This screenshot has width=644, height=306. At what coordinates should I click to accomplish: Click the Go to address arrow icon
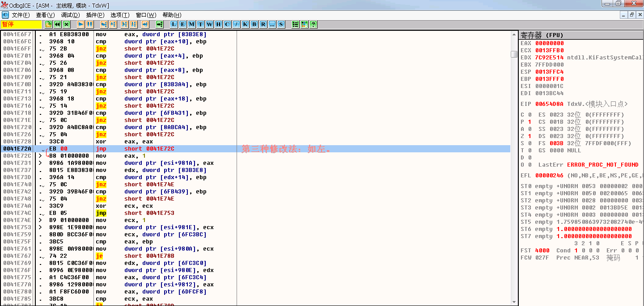point(160,24)
